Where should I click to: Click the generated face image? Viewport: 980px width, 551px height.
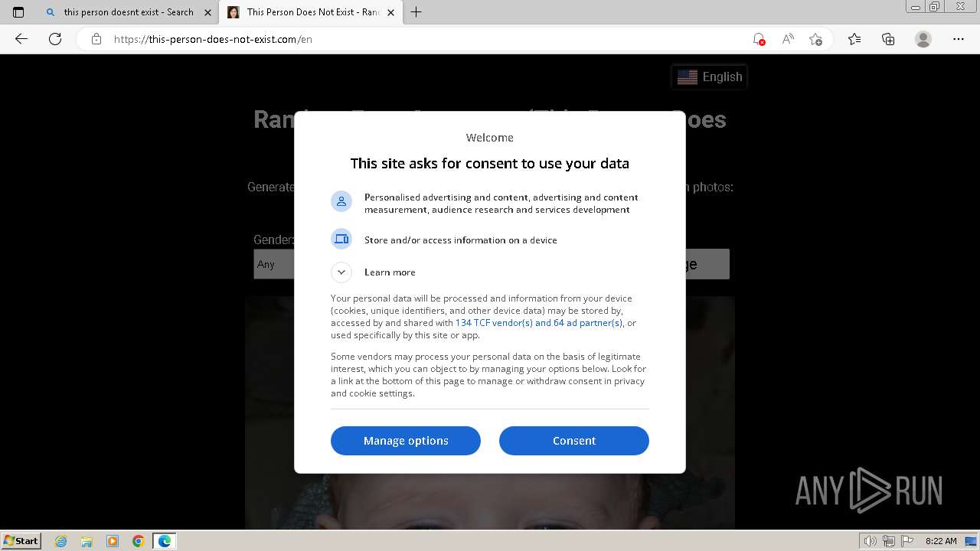click(x=490, y=501)
